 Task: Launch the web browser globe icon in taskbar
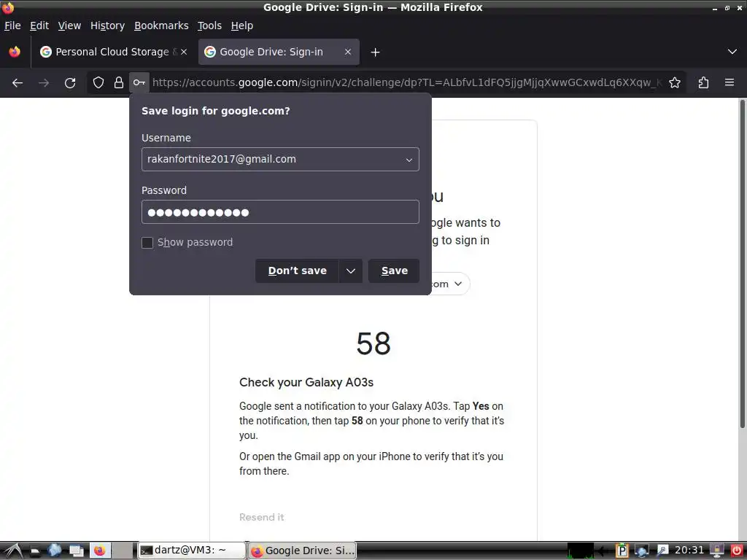click(x=54, y=551)
